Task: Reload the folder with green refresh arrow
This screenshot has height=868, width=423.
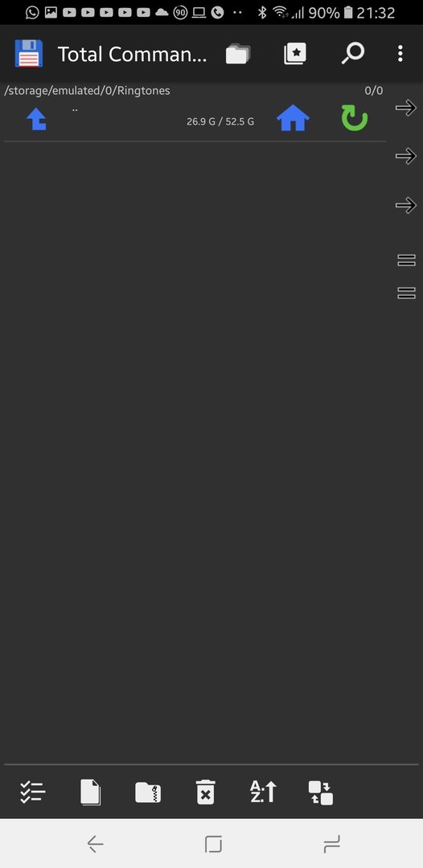Action: (355, 118)
